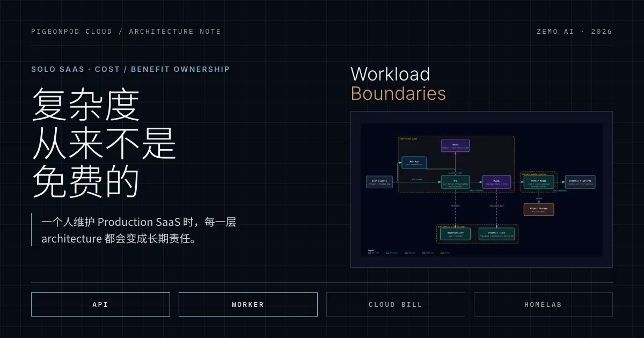Open the architecture diagram thumbnail
The width and height of the screenshot is (644, 338).
pyautogui.click(x=481, y=189)
